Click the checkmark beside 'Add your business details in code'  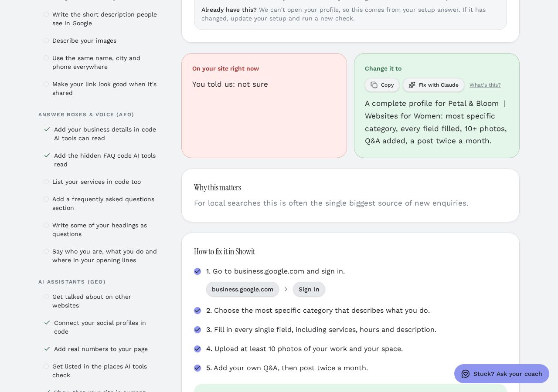pyautogui.click(x=47, y=129)
